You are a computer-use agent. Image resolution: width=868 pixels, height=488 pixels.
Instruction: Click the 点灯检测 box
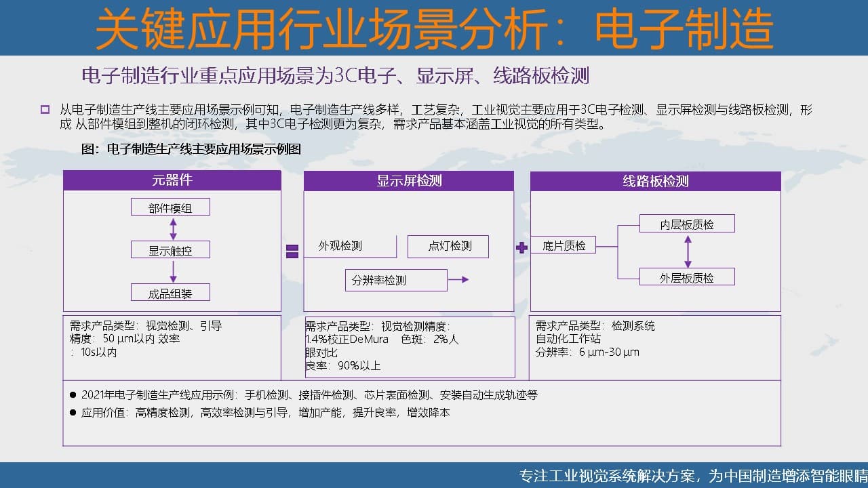[448, 246]
